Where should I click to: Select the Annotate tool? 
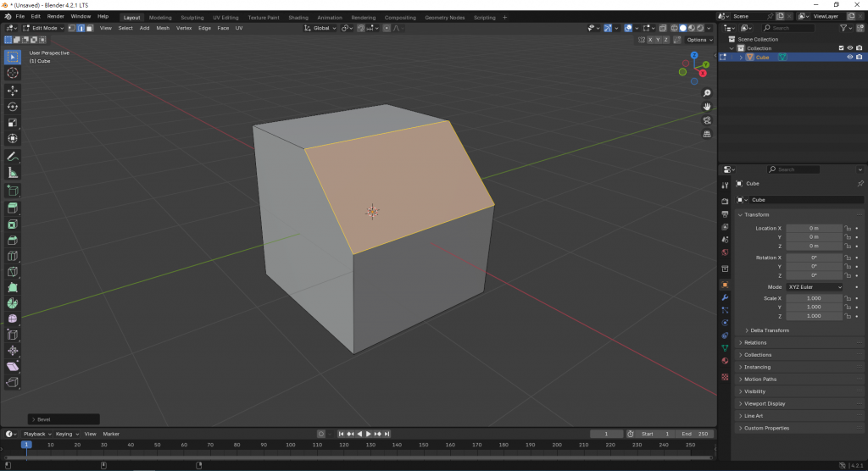pos(13,158)
